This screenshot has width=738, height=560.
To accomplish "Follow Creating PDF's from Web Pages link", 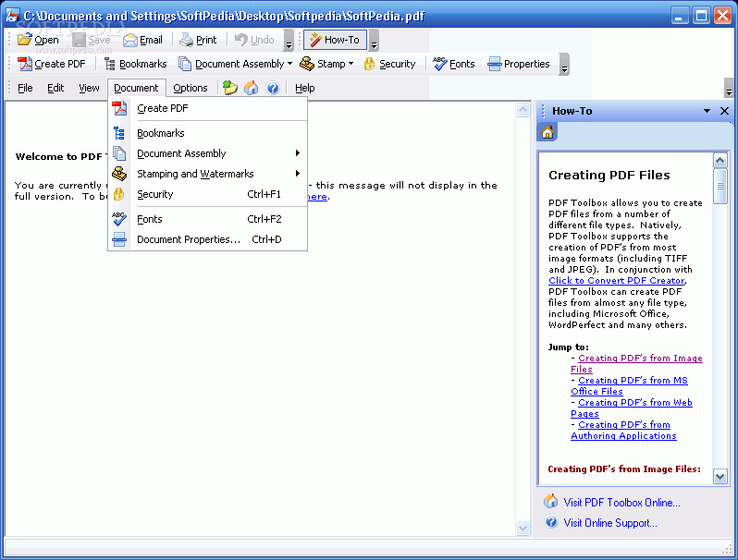I will (x=632, y=408).
